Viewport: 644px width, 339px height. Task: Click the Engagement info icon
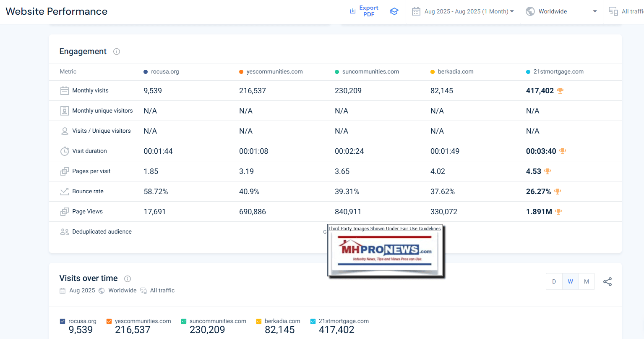117,52
